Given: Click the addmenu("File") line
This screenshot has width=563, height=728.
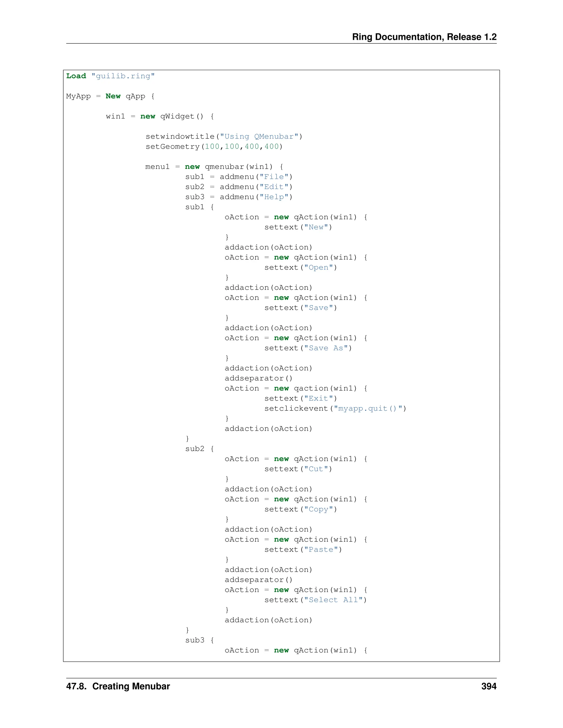Looking at the screenshot, I should coord(239,177).
